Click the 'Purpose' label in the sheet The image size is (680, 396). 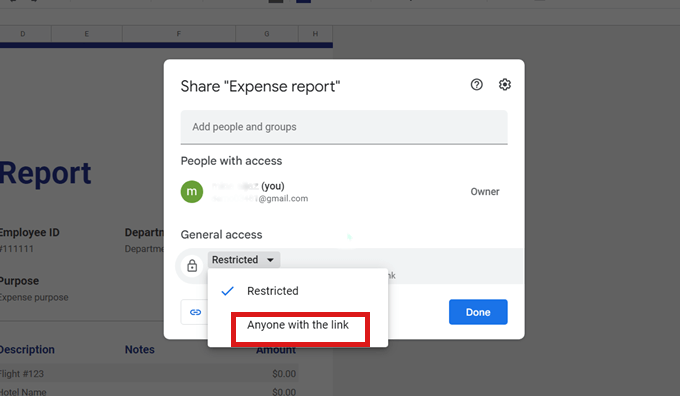pyautogui.click(x=19, y=281)
